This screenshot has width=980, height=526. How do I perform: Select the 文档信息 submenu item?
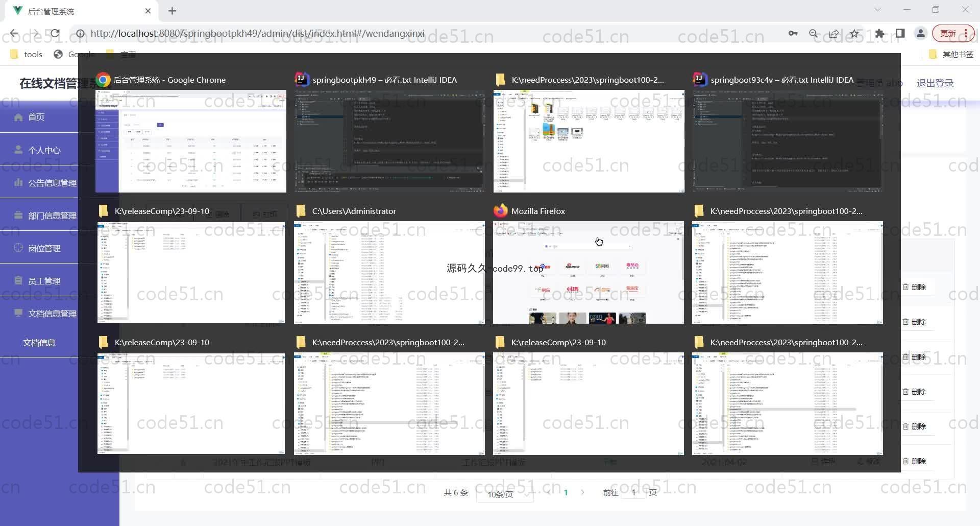click(x=39, y=343)
